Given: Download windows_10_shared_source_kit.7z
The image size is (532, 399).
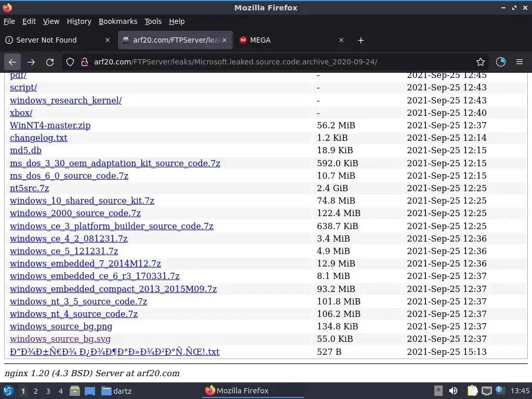Looking at the screenshot, I should [82, 201].
